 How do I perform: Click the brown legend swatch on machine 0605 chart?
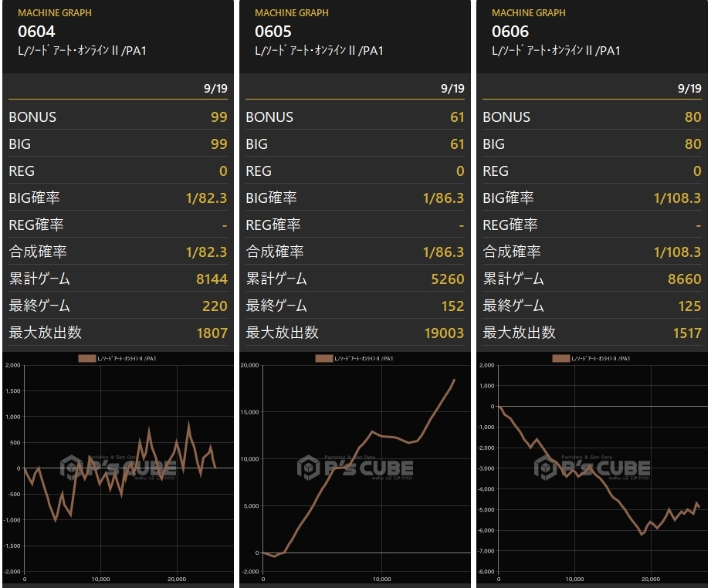323,359
